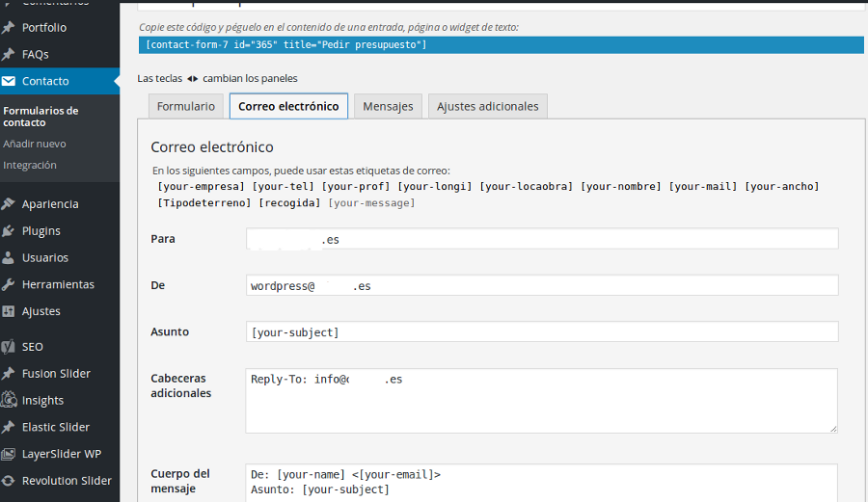Focus the Cabeceras adicionales text area

click(x=542, y=401)
